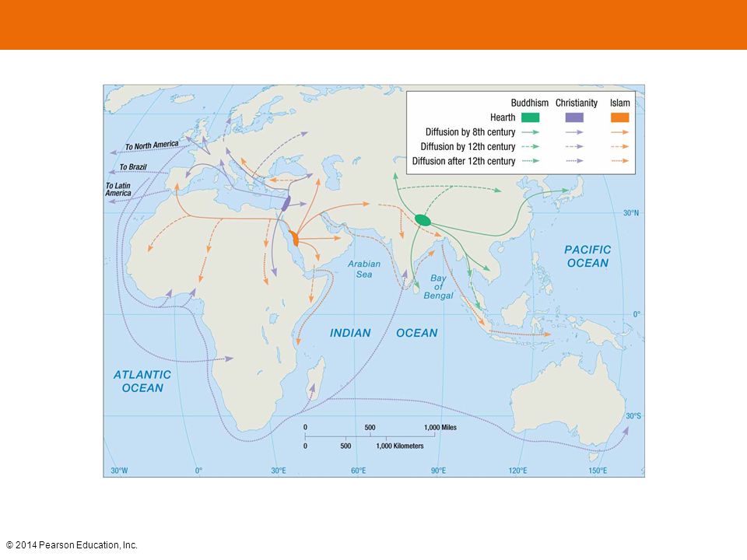Image resolution: width=747 pixels, height=560 pixels.
Task: Click the 'Bay of Bengal' label
Action: pos(438,287)
